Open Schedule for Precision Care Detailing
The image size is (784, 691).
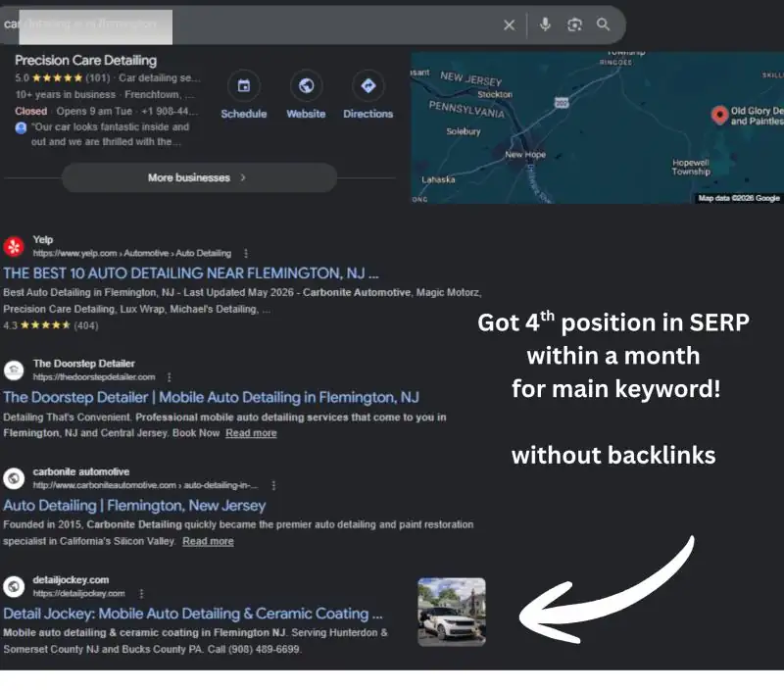(243, 95)
